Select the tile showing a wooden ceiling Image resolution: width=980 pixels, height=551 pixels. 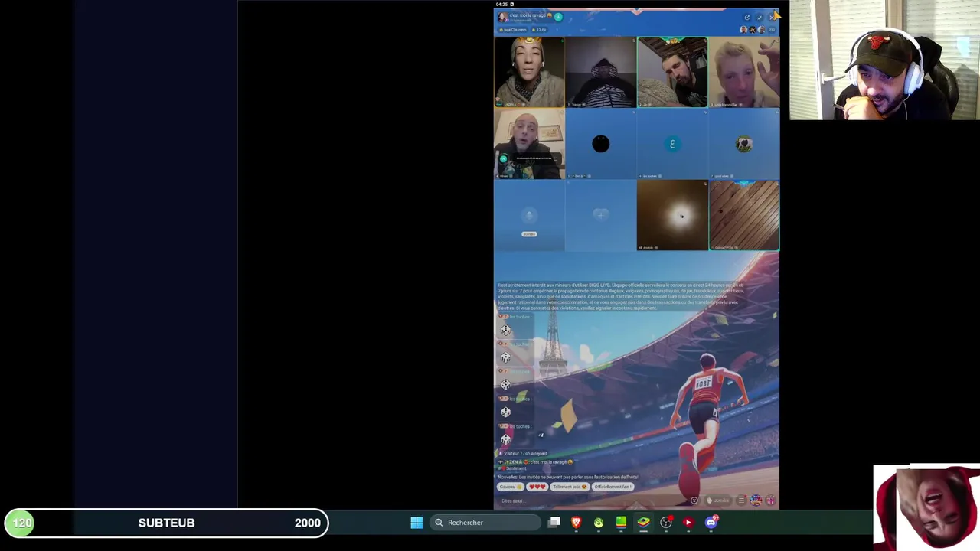744,215
